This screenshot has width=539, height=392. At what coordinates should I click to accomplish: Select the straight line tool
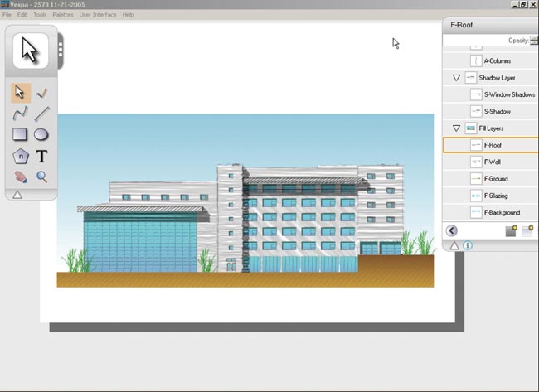(42, 114)
